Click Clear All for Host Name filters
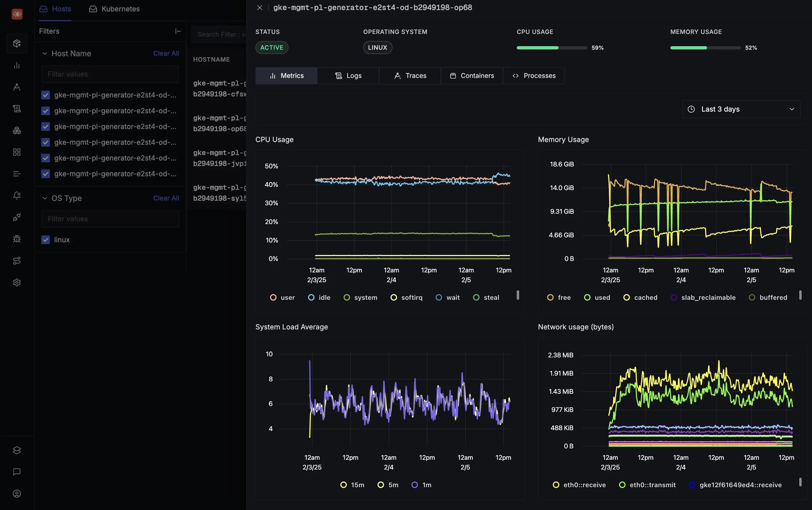 pos(166,53)
